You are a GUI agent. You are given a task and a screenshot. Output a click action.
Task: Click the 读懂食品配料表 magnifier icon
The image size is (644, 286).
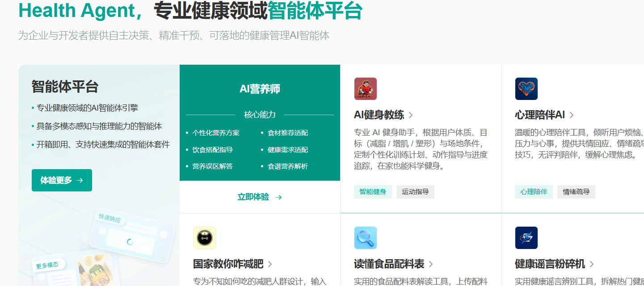pos(365,238)
